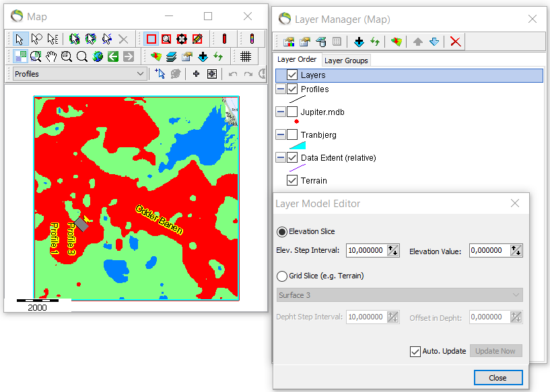Refresh layers using the refresh arrows icon
Viewport: 550px width, 392px height.
coord(374,42)
